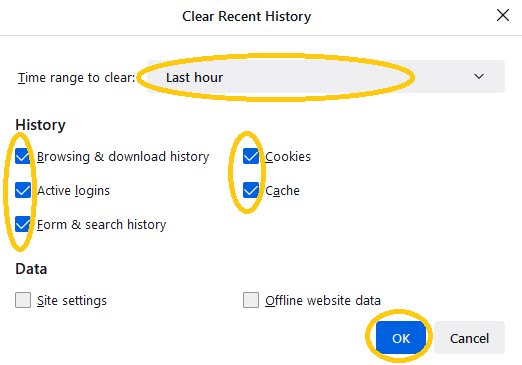Enable the Offline website data checkbox

[x=251, y=300]
